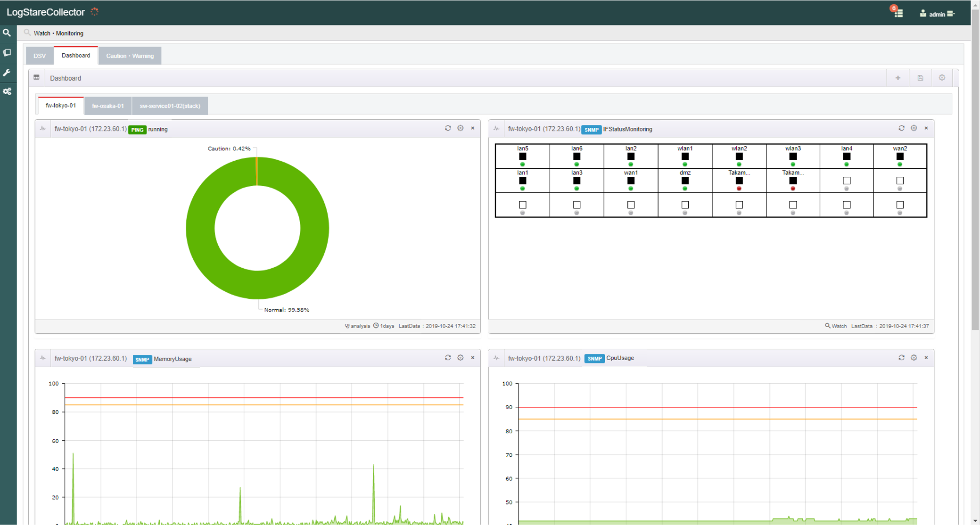Select the wlan2 interface status cell
The height and width of the screenshot is (527, 980).
point(739,156)
